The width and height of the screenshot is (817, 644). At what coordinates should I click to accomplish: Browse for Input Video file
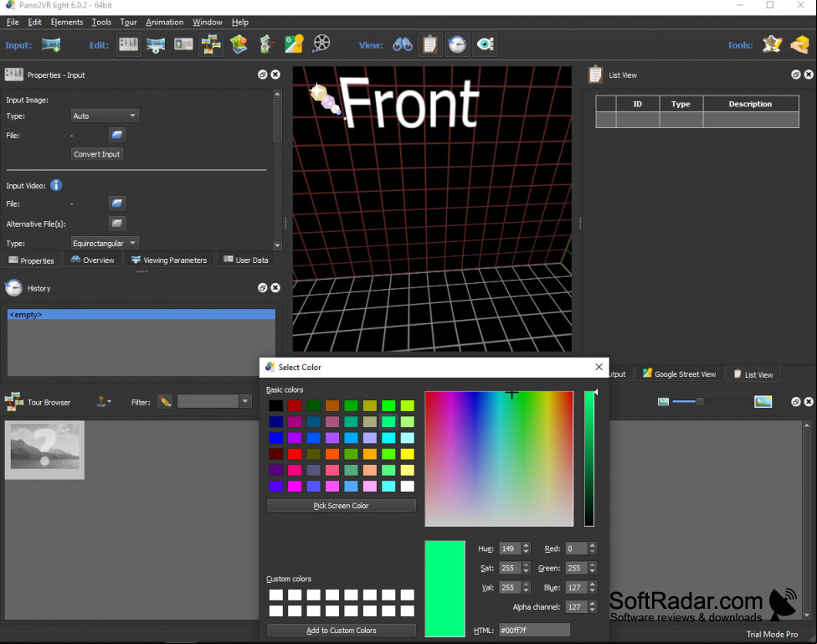pyautogui.click(x=117, y=204)
